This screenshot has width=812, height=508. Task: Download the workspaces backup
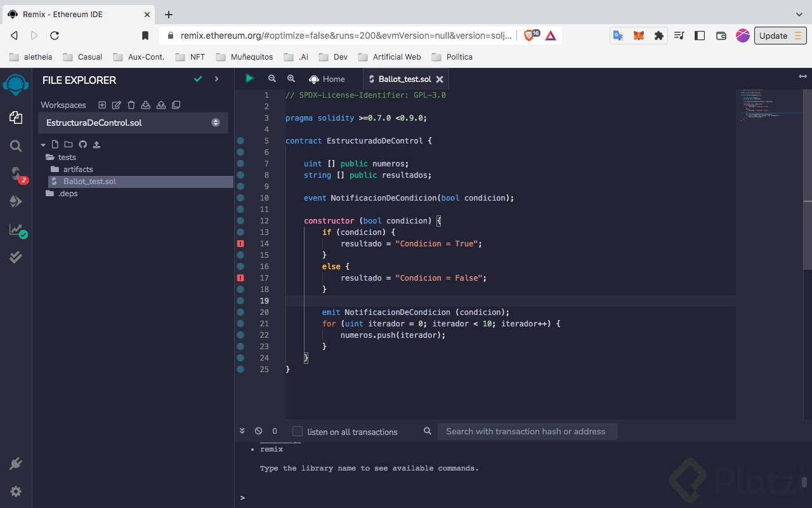tap(146, 105)
